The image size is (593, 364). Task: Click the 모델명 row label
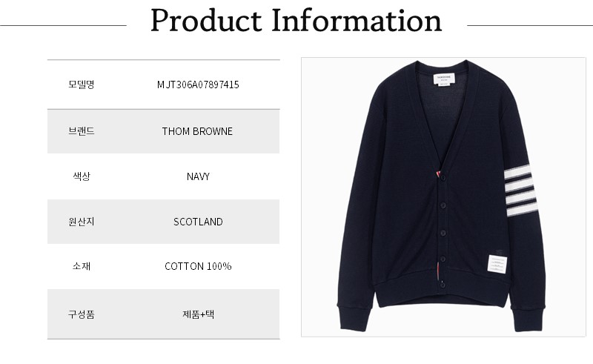(x=81, y=85)
